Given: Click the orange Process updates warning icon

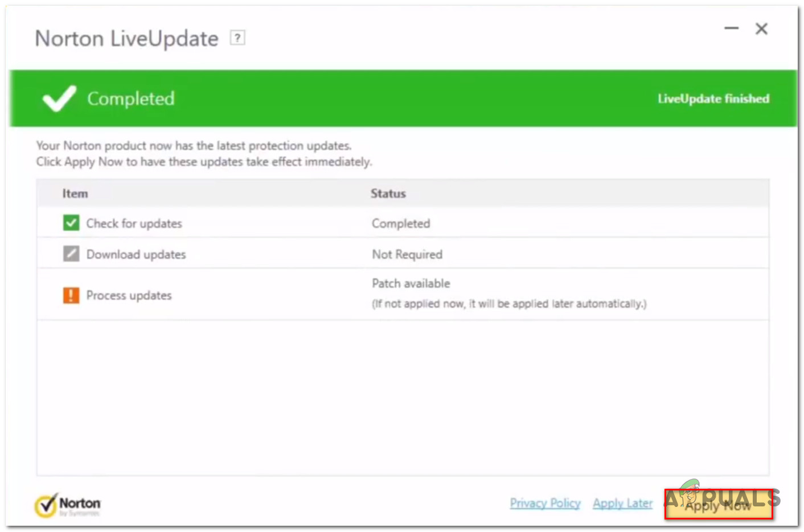Looking at the screenshot, I should [71, 295].
